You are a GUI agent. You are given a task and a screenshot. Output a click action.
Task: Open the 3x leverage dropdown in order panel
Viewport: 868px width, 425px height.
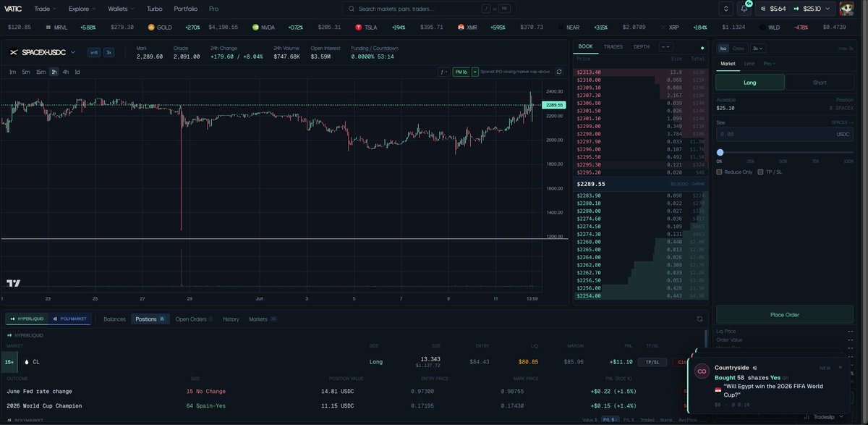click(759, 48)
